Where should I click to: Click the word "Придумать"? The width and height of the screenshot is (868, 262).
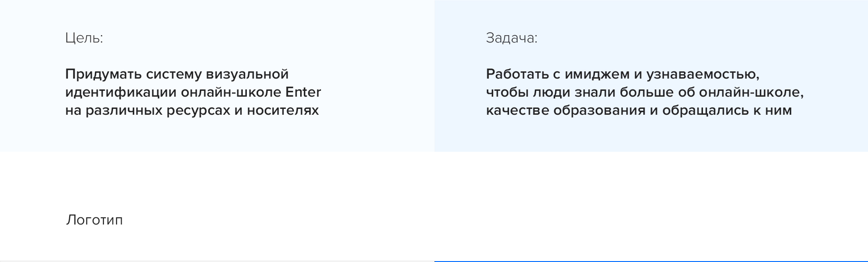(103, 74)
